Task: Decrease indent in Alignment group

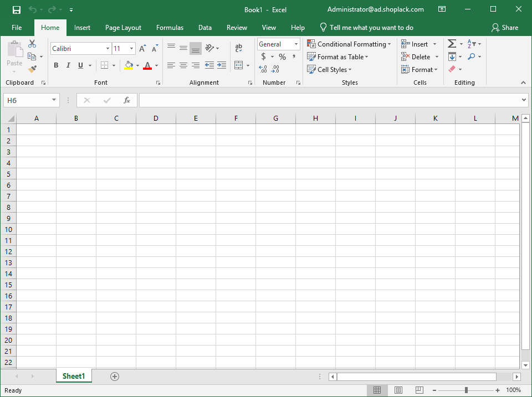Action: (x=209, y=65)
